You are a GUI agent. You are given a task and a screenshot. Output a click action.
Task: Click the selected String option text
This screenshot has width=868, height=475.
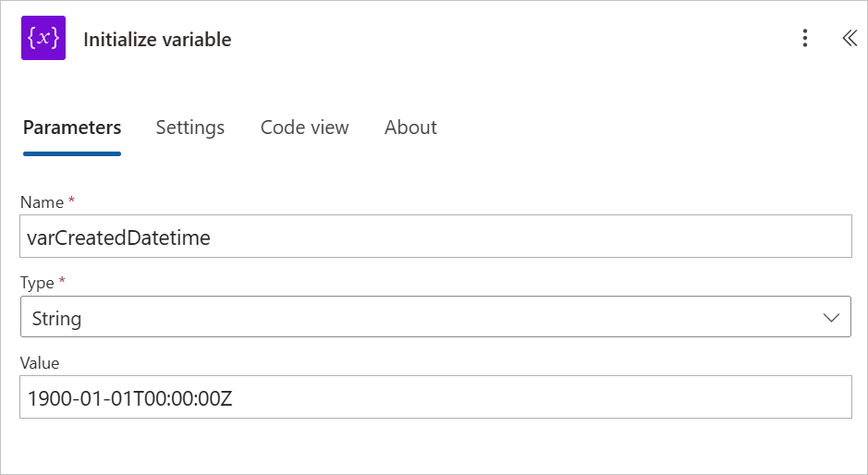click(x=56, y=319)
